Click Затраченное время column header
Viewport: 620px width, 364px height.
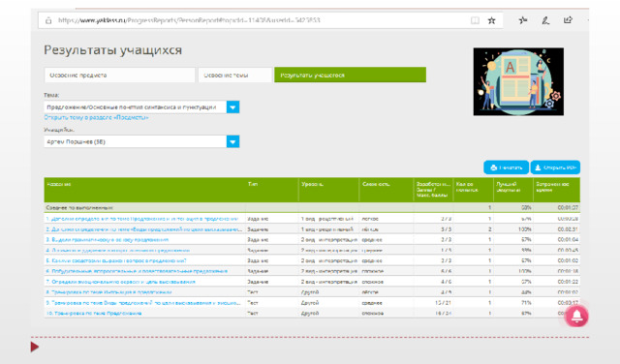click(x=557, y=190)
